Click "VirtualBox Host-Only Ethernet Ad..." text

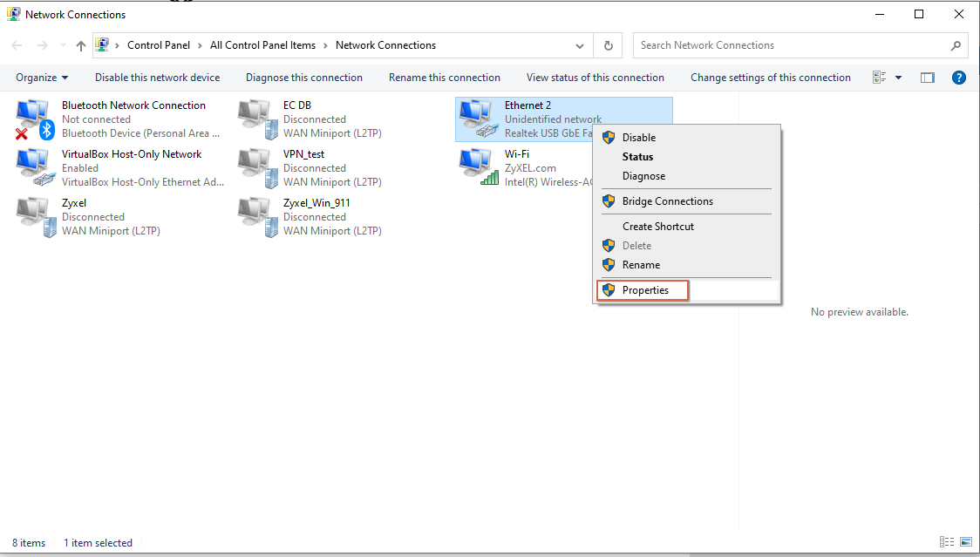pos(142,182)
